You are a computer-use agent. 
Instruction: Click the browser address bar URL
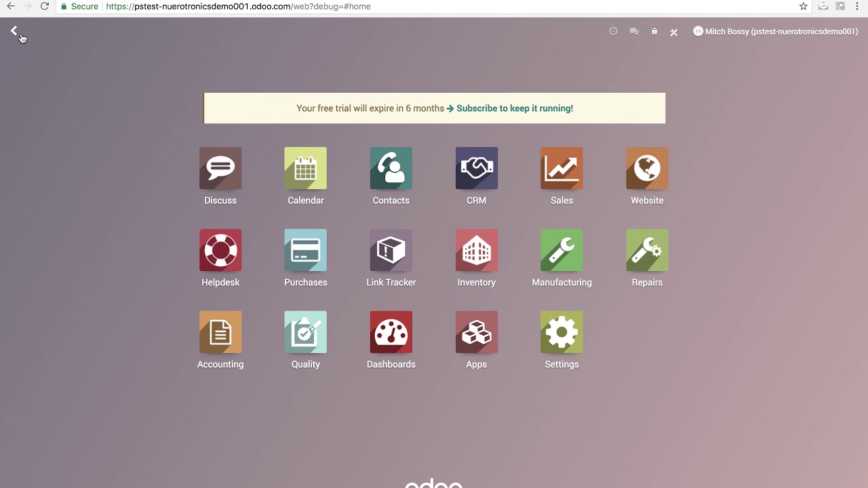pos(238,6)
